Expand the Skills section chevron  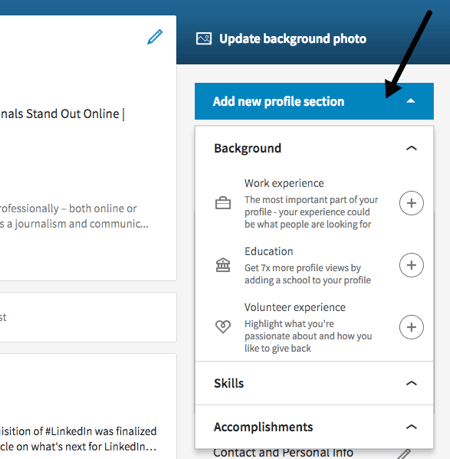412,383
